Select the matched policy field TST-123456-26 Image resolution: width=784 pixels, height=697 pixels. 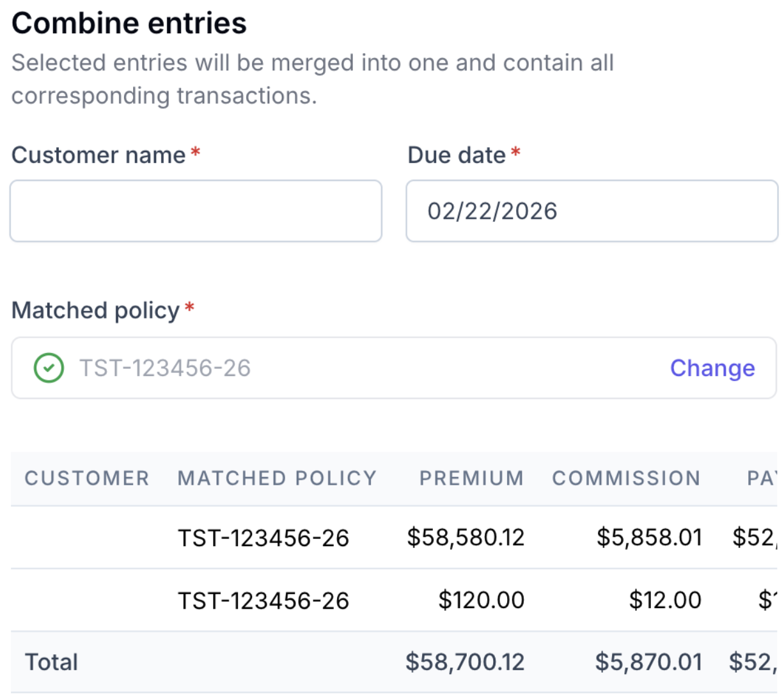pos(394,368)
